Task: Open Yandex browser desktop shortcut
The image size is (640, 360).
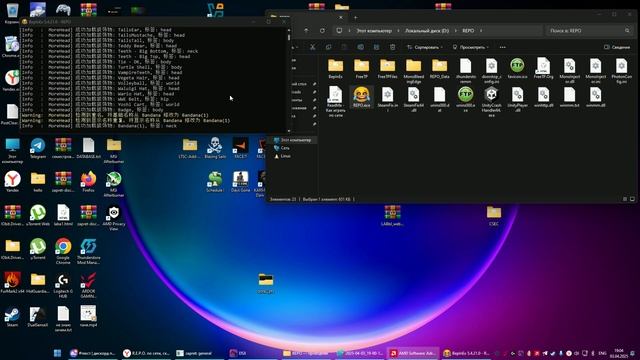Action: coord(12,182)
